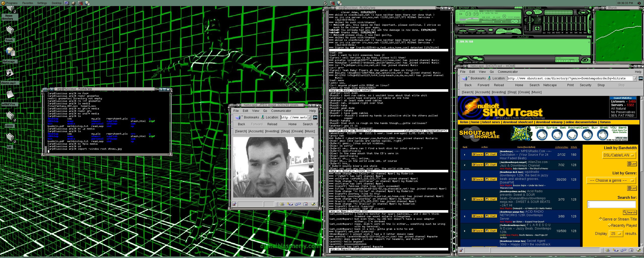Open the cdrom desktop shortcut

pos(10,116)
